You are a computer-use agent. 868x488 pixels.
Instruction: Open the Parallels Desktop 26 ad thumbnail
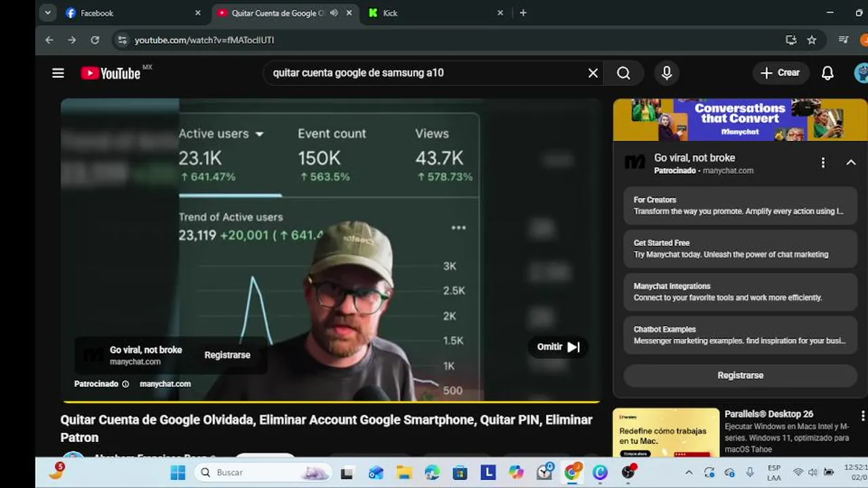click(x=666, y=432)
